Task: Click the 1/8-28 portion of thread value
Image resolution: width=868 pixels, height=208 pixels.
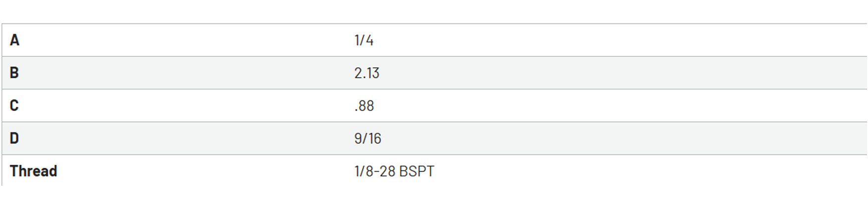Action: (x=375, y=171)
